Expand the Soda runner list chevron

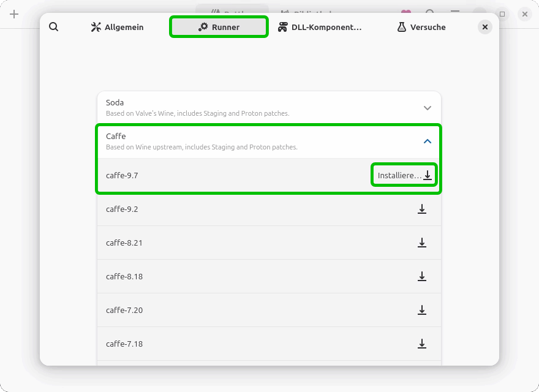pos(428,108)
